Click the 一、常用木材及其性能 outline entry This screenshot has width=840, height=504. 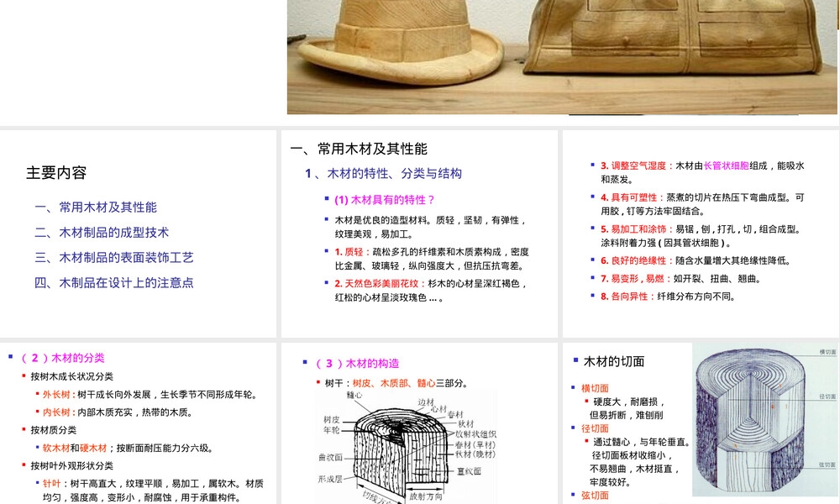(x=96, y=207)
